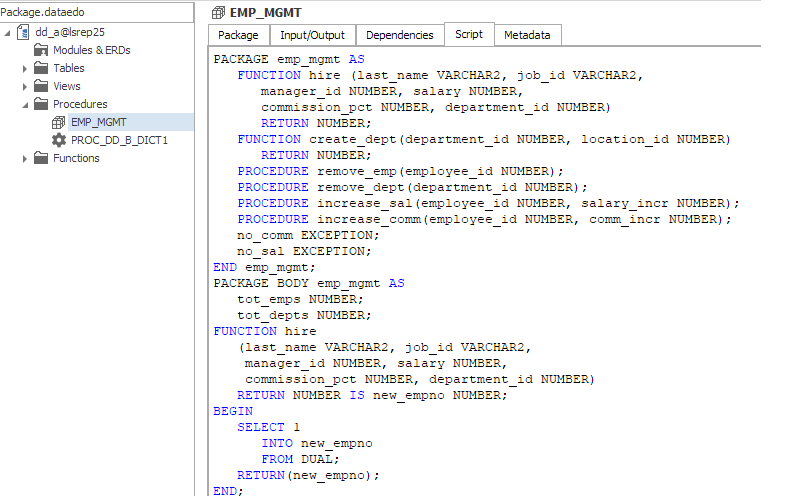Click the Procedures folder icon

42,104
